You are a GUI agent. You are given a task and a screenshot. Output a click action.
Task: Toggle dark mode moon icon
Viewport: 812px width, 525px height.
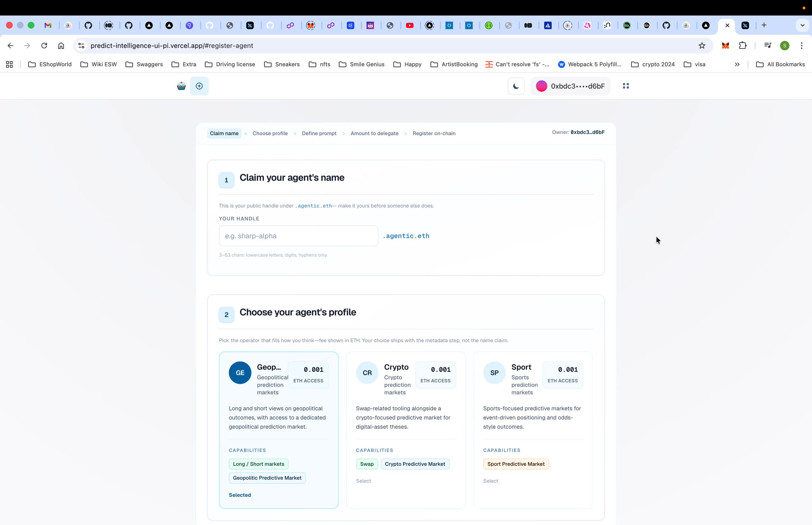point(516,86)
